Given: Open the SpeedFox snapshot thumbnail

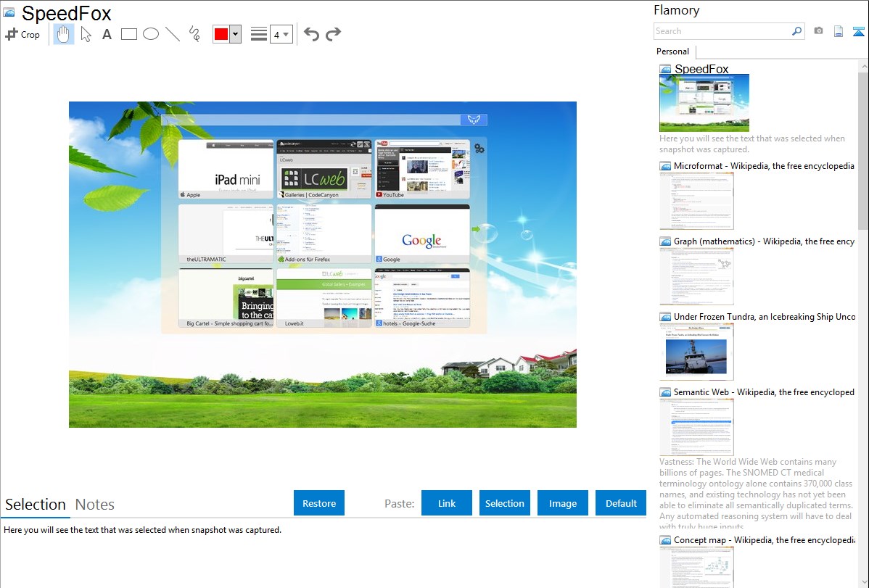Looking at the screenshot, I should point(704,103).
